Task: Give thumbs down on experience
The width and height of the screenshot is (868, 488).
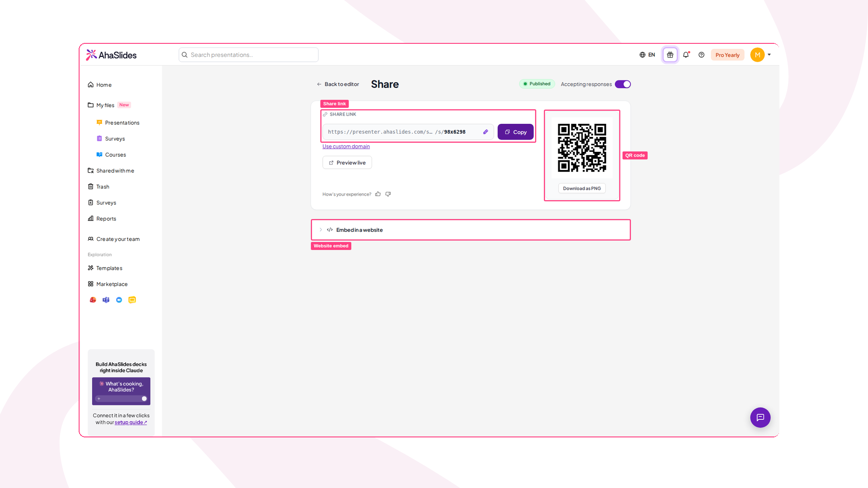Action: (x=388, y=194)
